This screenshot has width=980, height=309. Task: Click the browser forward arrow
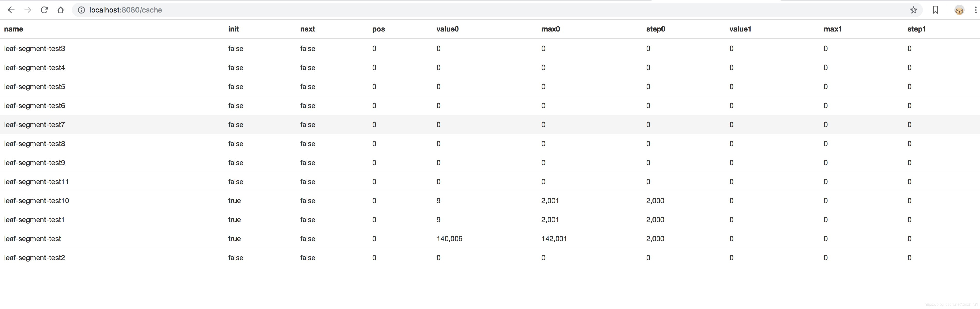[28, 10]
